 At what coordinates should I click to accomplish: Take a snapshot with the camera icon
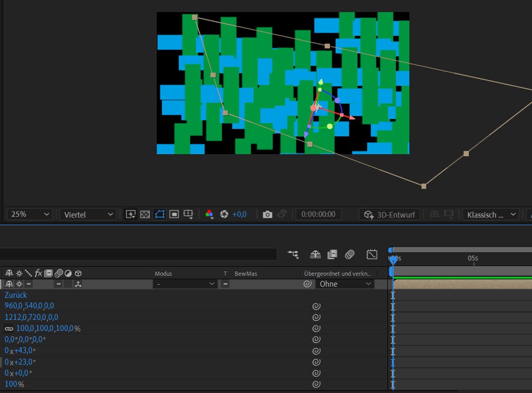point(267,214)
